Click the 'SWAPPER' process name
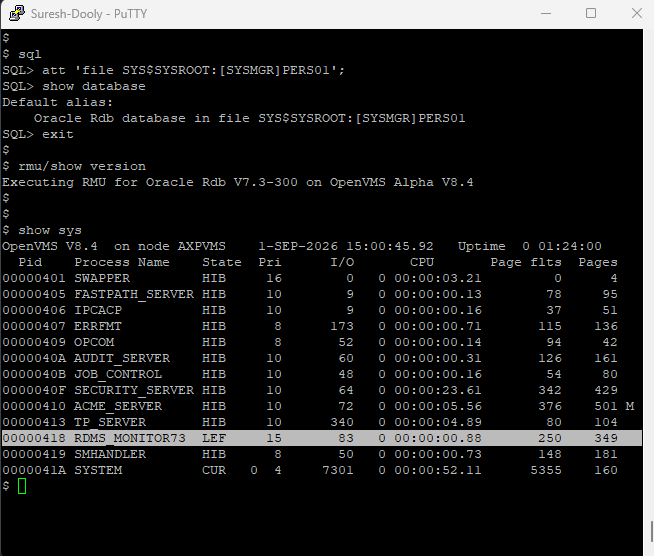The height and width of the screenshot is (556, 654). coord(102,278)
